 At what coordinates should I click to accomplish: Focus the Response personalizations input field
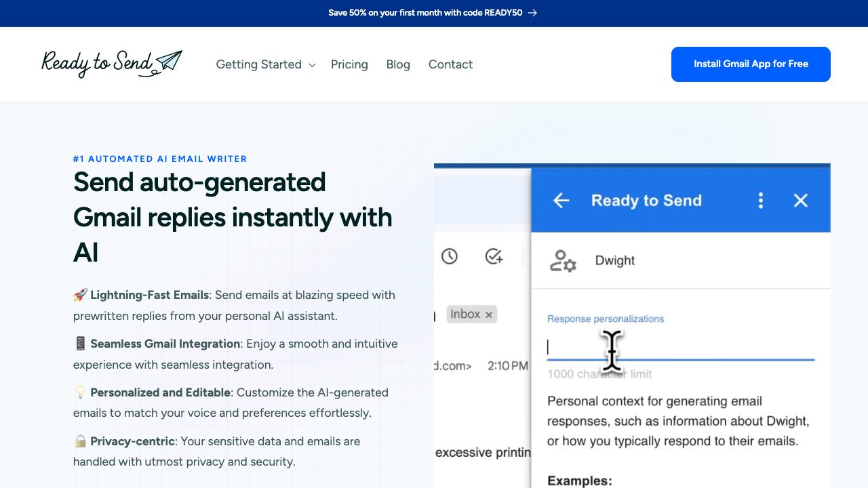[681, 347]
